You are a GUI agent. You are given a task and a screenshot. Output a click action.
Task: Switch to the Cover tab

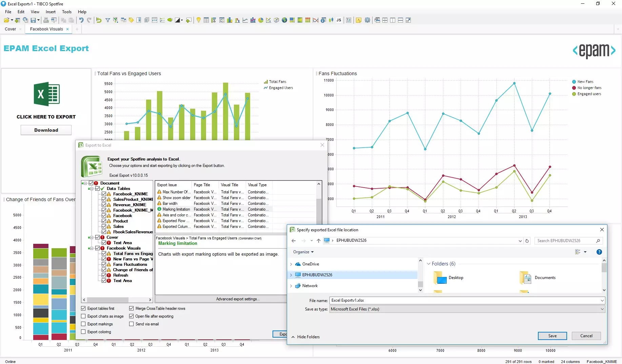11,29
